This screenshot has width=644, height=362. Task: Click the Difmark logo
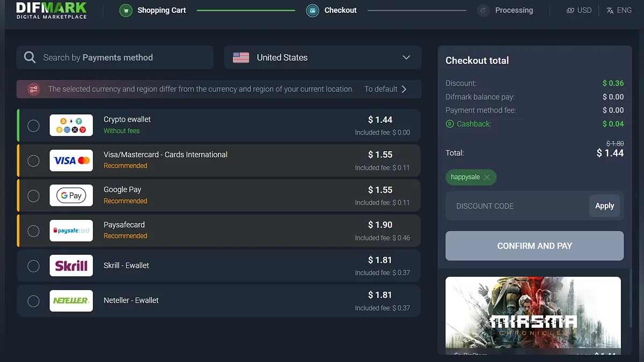[x=52, y=10]
